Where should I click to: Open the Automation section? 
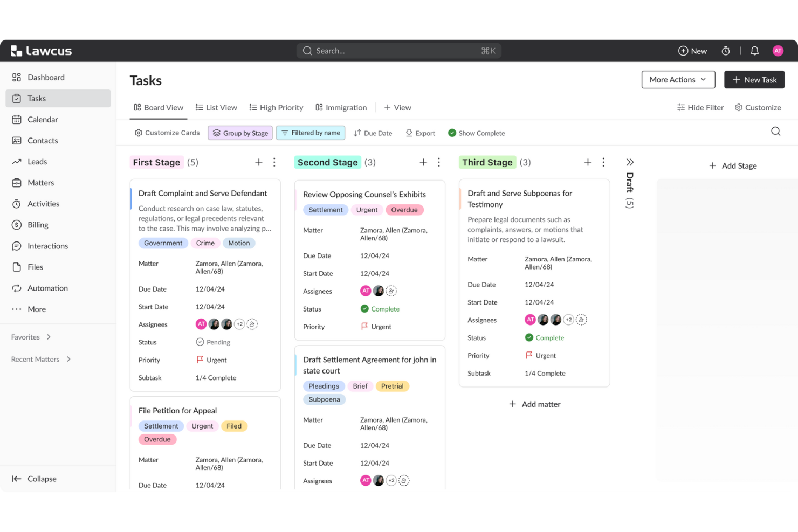pos(47,288)
